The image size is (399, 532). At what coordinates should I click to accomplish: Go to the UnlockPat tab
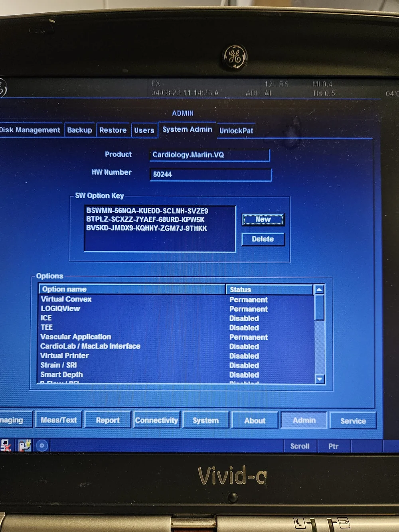click(236, 131)
